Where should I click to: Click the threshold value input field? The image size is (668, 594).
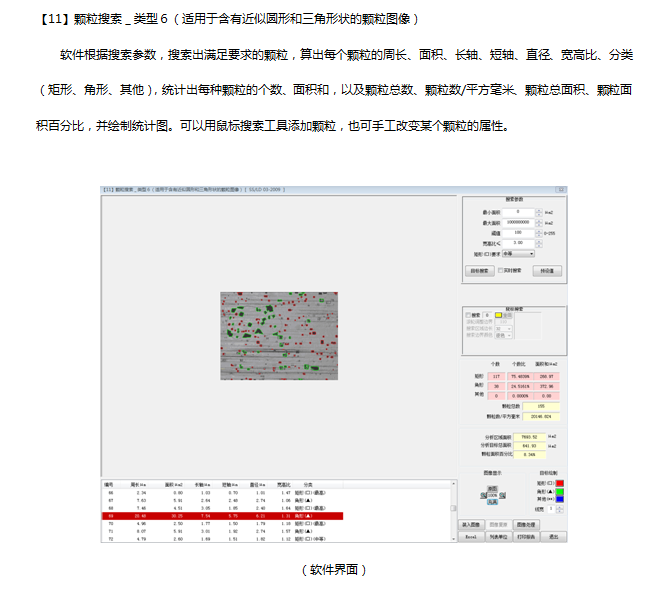point(519,232)
